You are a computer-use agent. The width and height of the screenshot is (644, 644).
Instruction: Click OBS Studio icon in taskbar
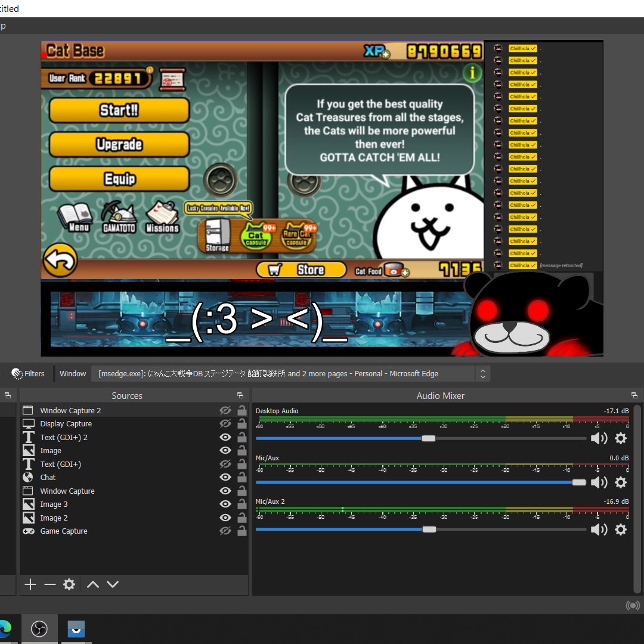pyautogui.click(x=39, y=628)
